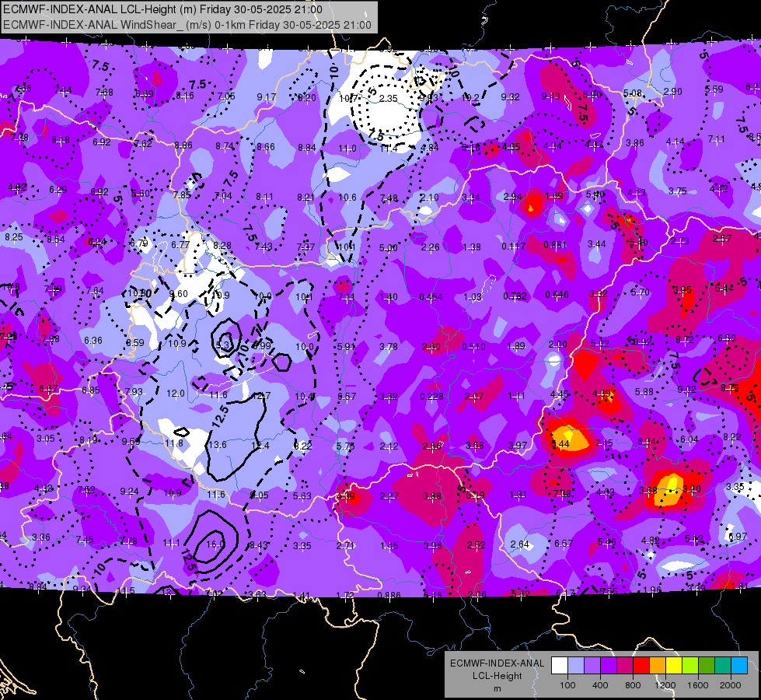Click the wind shear value 0.117

514,247
